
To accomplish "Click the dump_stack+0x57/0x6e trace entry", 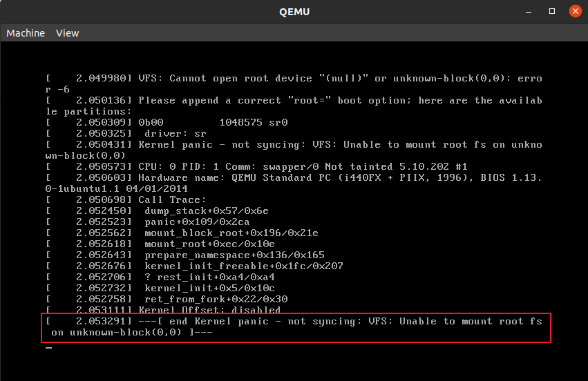I will pyautogui.click(x=157, y=211).
